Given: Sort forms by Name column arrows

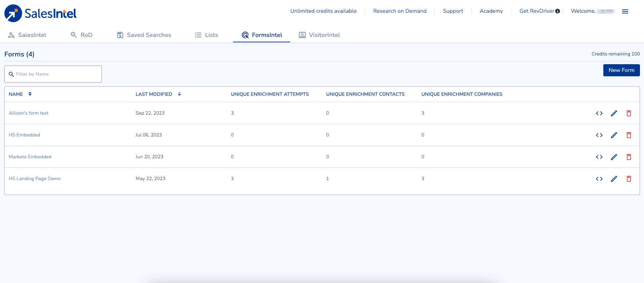Looking at the screenshot, I should pos(30,94).
